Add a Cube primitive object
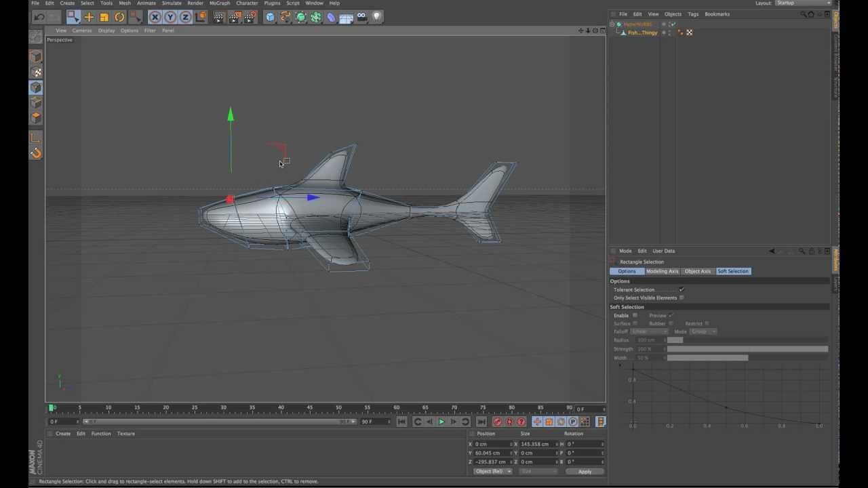This screenshot has width=868, height=488. 271,17
